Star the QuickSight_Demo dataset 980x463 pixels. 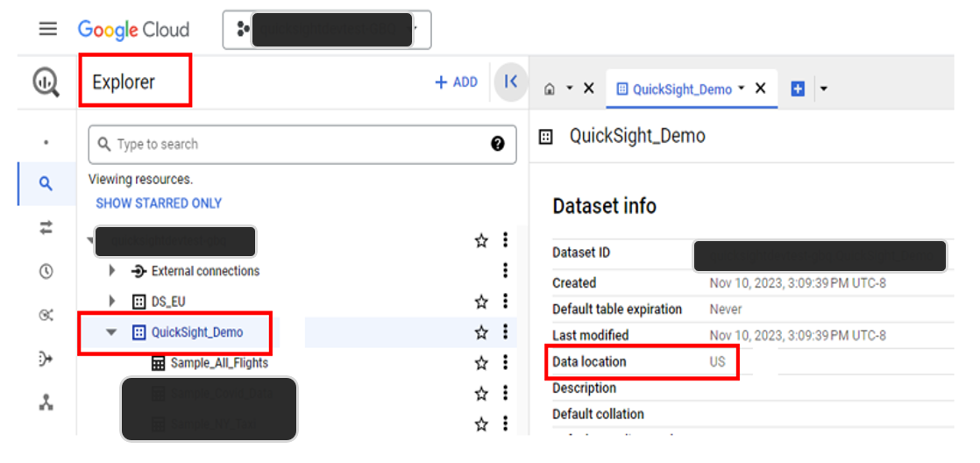click(481, 332)
